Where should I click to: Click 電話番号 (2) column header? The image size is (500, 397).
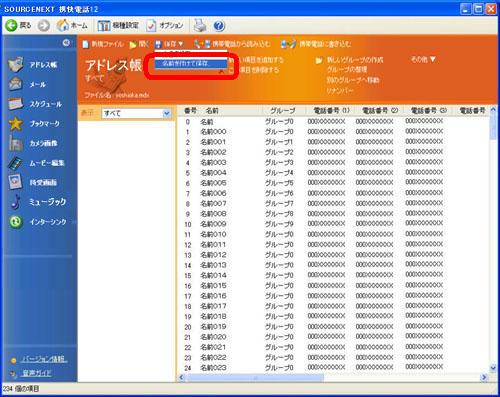(380, 110)
